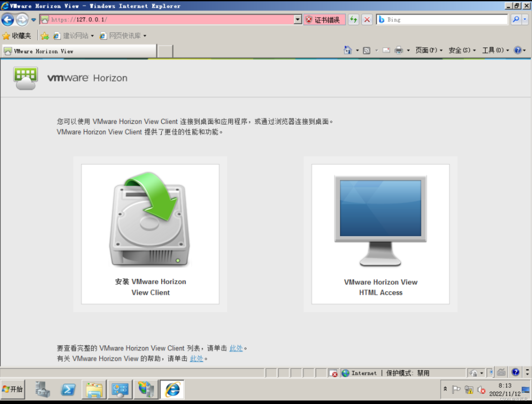The width and height of the screenshot is (532, 404).
Task: Click the muted volume tray icon
Action: [481, 390]
